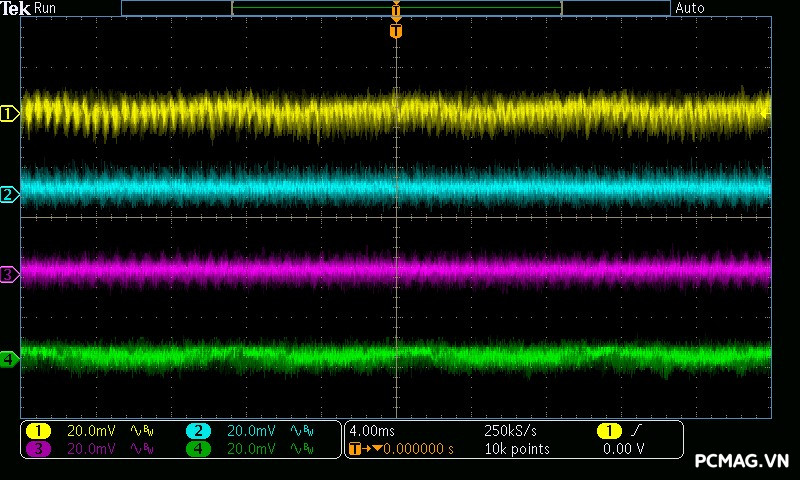Click the channel 3 magenta ground marker
The image size is (800, 480).
(9, 274)
